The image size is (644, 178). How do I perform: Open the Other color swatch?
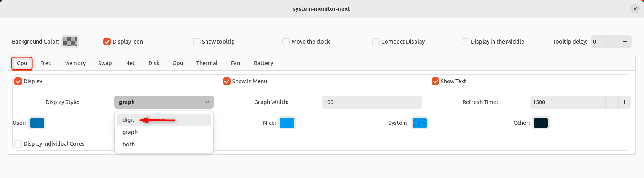(541, 123)
